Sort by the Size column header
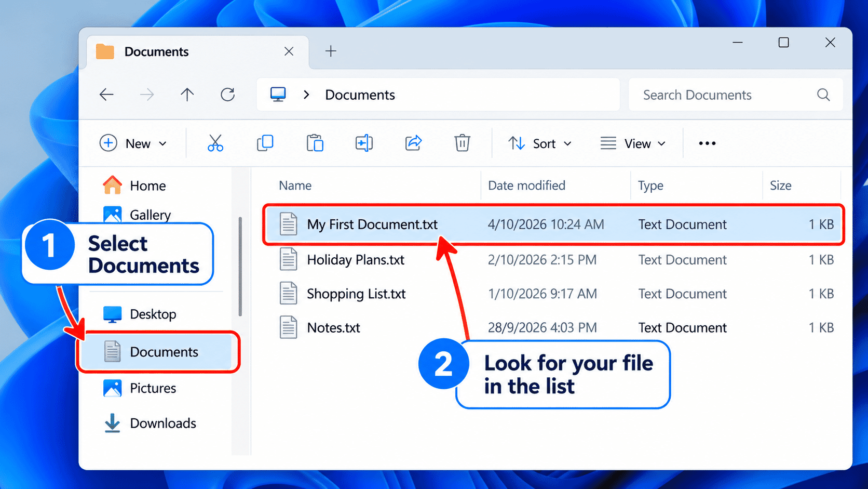The image size is (868, 489). point(780,186)
